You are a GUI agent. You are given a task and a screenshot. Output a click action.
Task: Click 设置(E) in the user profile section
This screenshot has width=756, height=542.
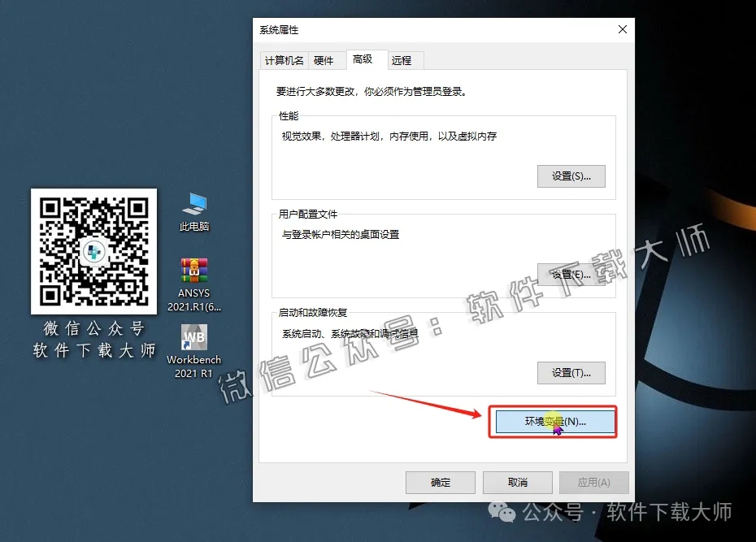[571, 276]
